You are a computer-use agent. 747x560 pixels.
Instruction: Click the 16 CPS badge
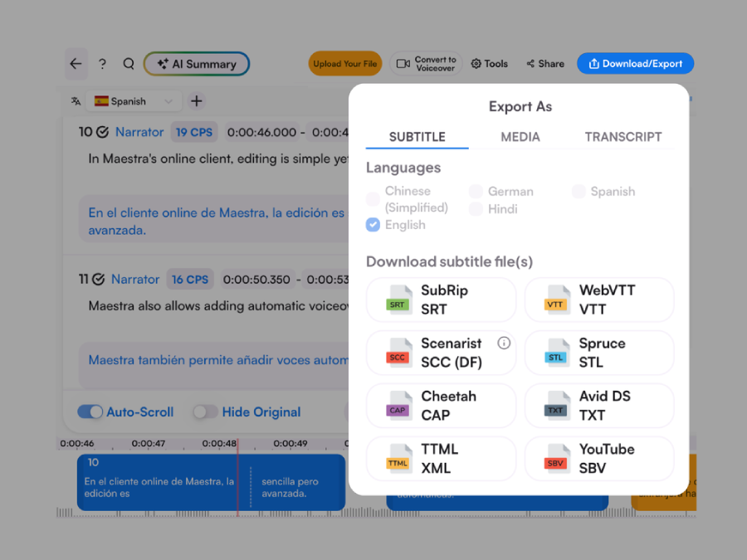coord(189,279)
